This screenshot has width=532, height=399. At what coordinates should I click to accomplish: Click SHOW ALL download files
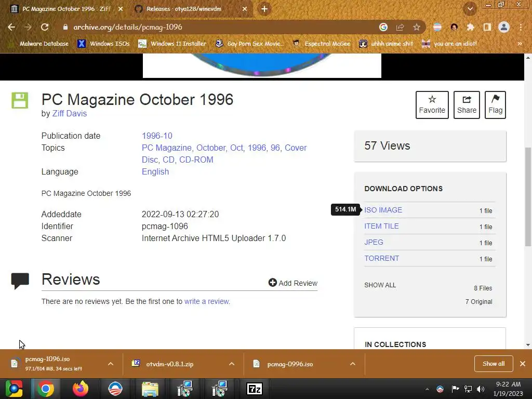click(380, 285)
